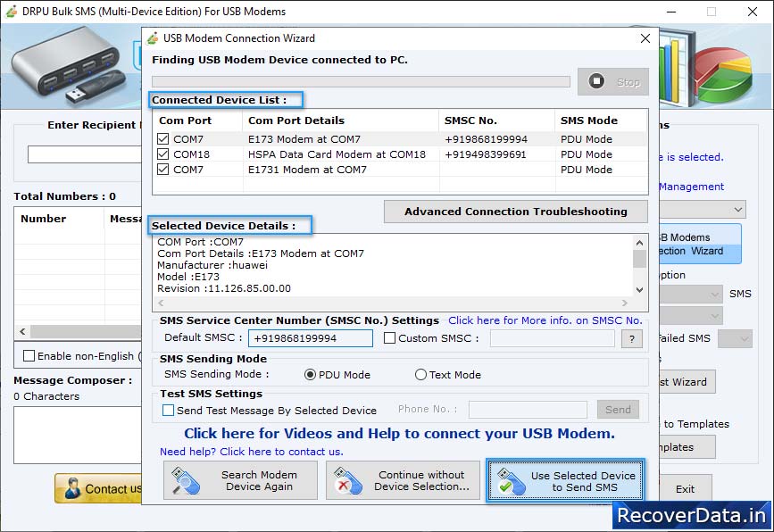Click Search Modem Device Again button
Viewport: 774px width, 532px height.
(x=240, y=480)
